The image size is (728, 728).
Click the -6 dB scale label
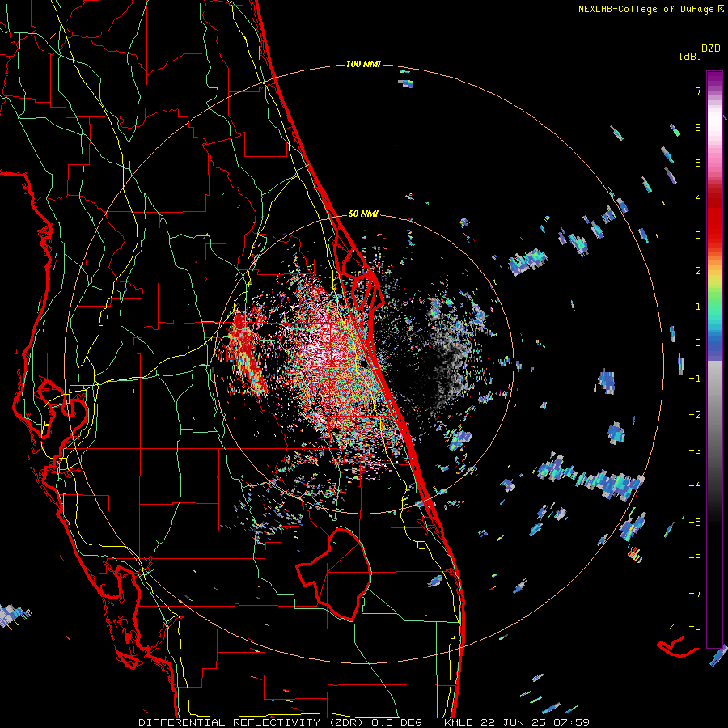click(695, 558)
